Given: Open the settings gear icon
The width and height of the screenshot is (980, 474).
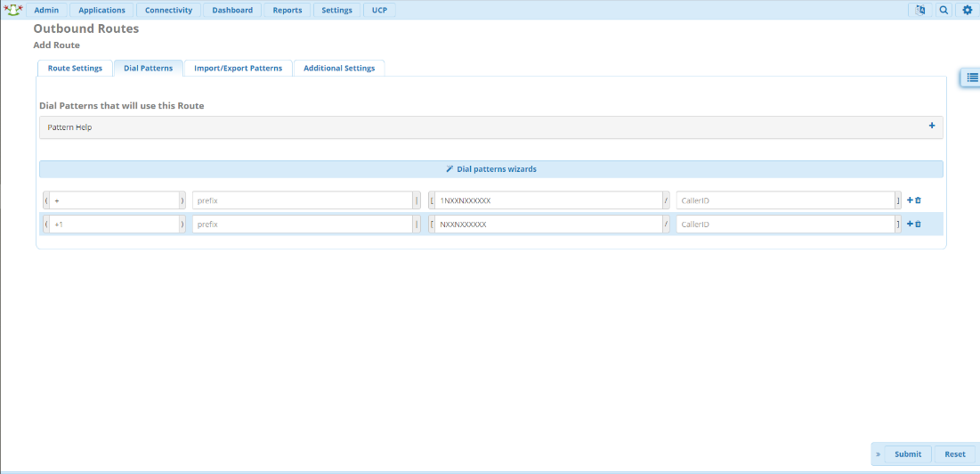Looking at the screenshot, I should click(x=968, y=10).
